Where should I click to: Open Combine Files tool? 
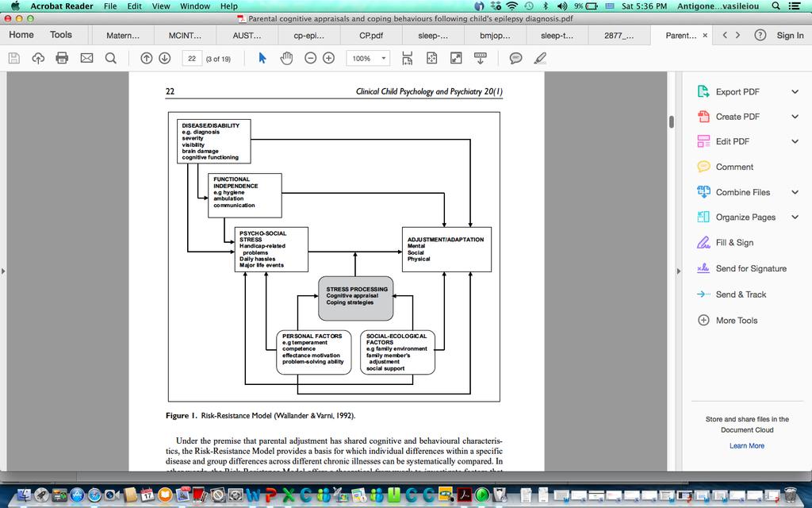742,192
